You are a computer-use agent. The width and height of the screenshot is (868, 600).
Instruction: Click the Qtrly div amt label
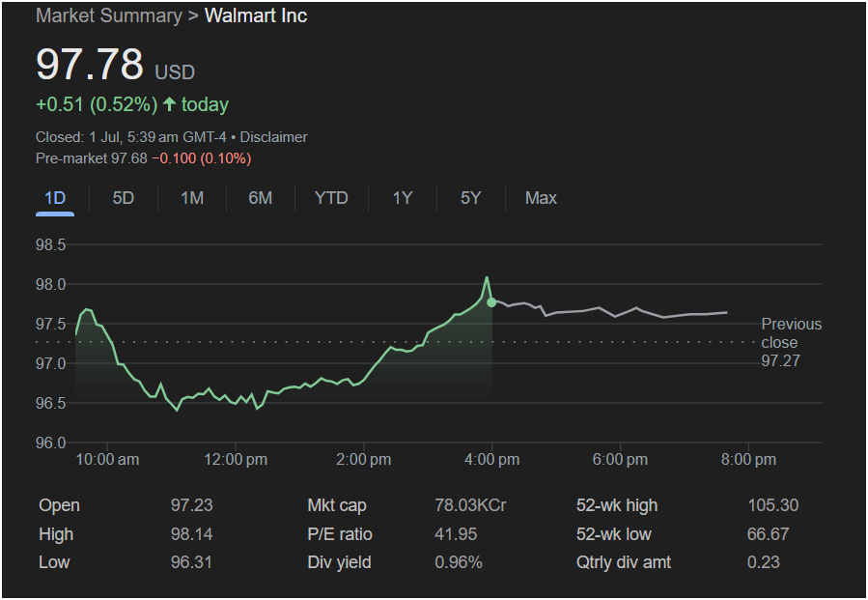click(624, 562)
